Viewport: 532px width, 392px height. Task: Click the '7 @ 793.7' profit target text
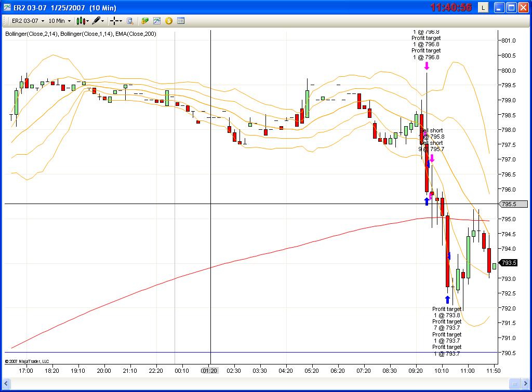(x=447, y=328)
